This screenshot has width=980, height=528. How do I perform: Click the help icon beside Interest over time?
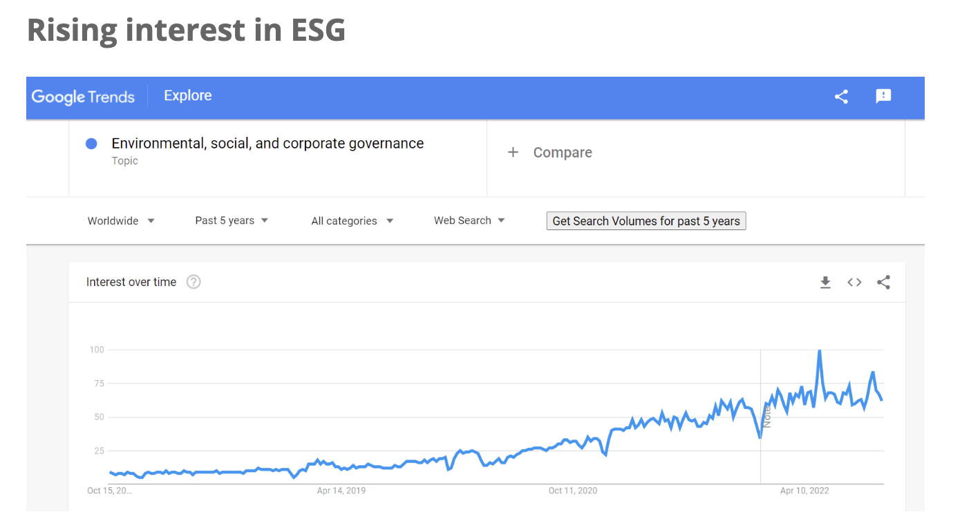tap(194, 282)
